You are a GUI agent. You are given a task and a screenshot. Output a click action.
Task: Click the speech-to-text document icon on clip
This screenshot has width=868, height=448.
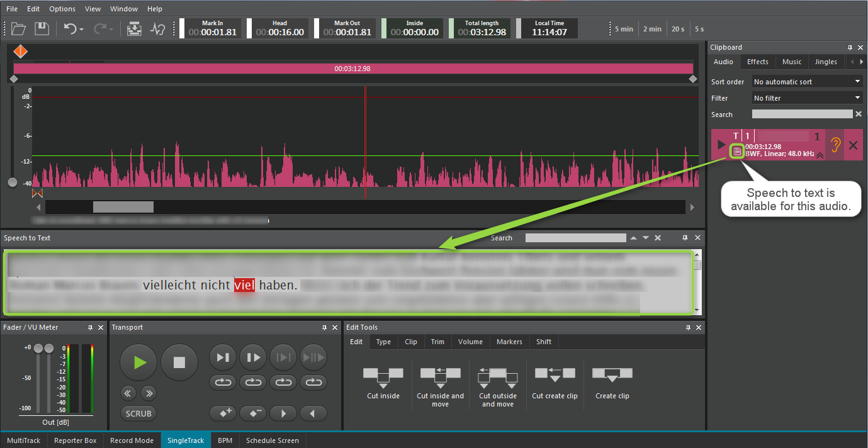(x=737, y=151)
